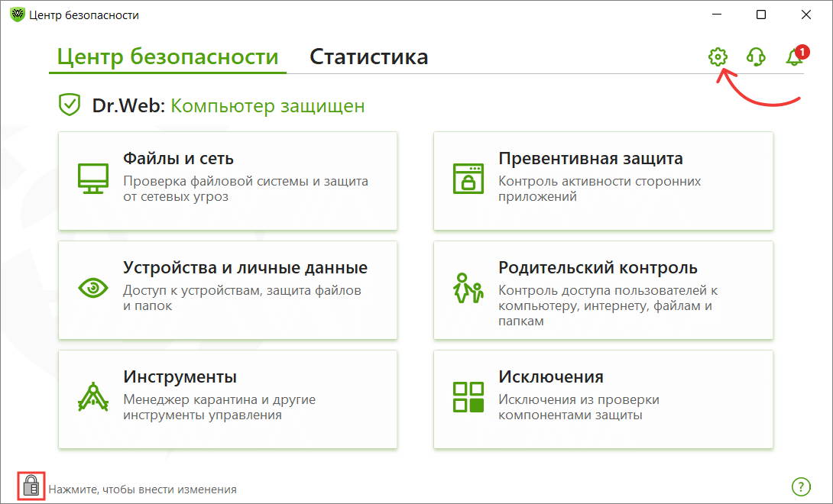
Task: Open notifications via the bell icon
Action: (795, 57)
